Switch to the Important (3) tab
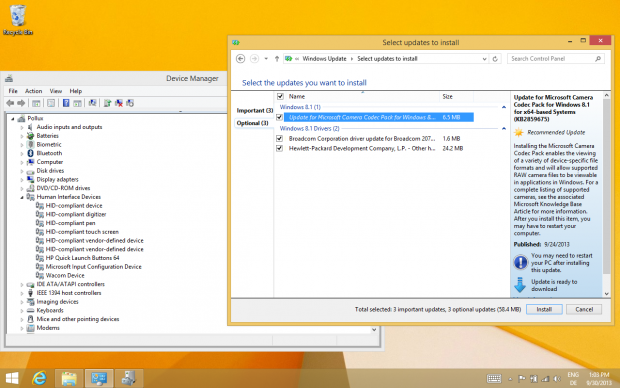Viewport: 620px width, 388px height. point(255,110)
